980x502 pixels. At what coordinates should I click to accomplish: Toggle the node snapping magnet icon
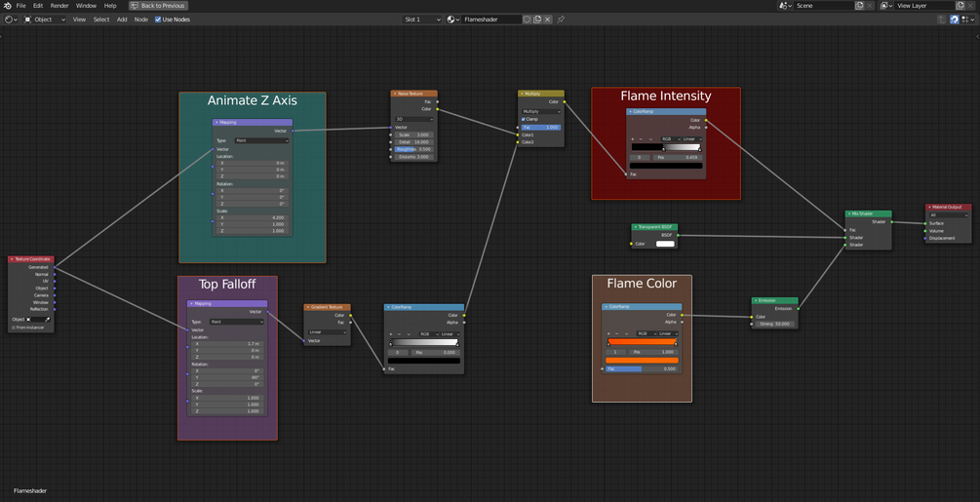click(955, 19)
